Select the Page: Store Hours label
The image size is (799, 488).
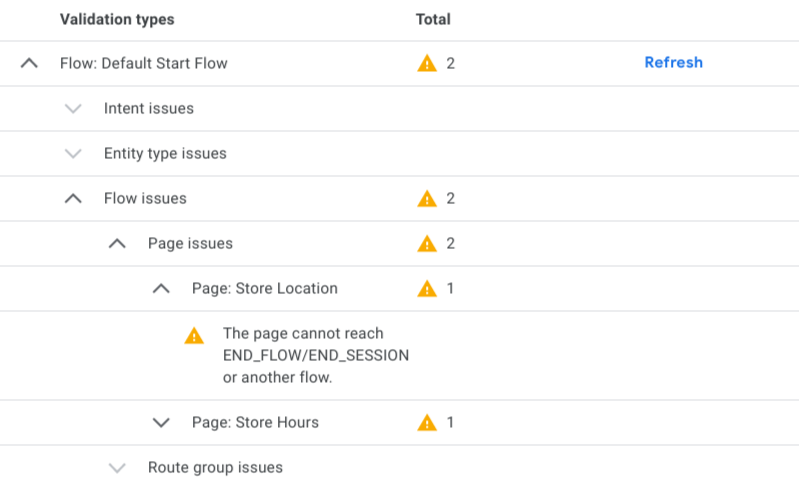pyautogui.click(x=255, y=422)
